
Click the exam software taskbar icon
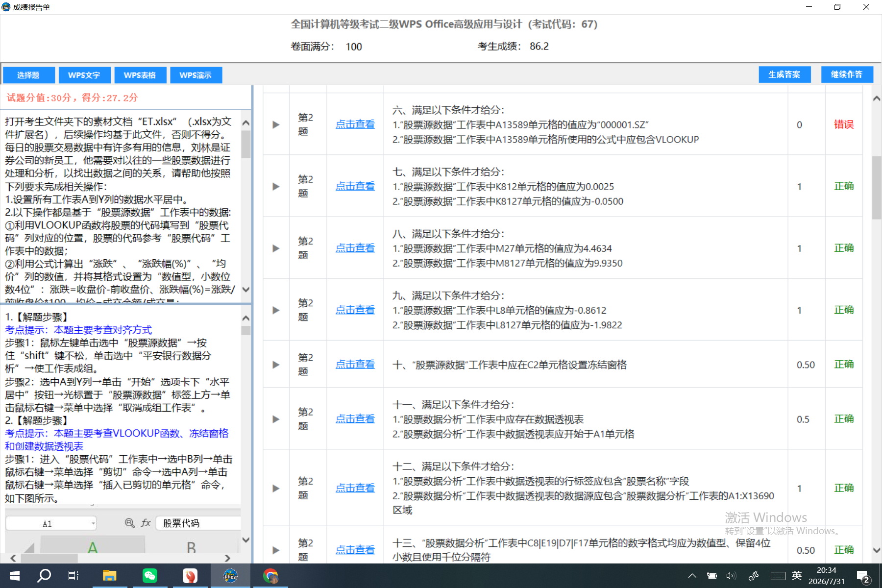click(x=230, y=576)
